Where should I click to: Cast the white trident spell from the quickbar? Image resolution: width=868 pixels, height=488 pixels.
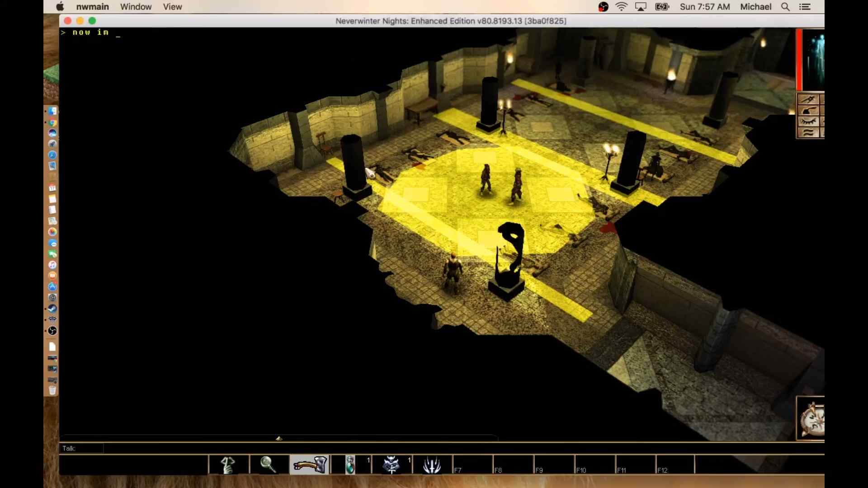(x=433, y=465)
